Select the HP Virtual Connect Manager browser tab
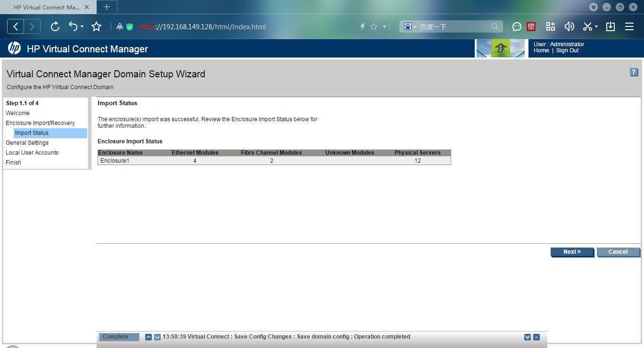This screenshot has height=348, width=644. click(x=47, y=7)
